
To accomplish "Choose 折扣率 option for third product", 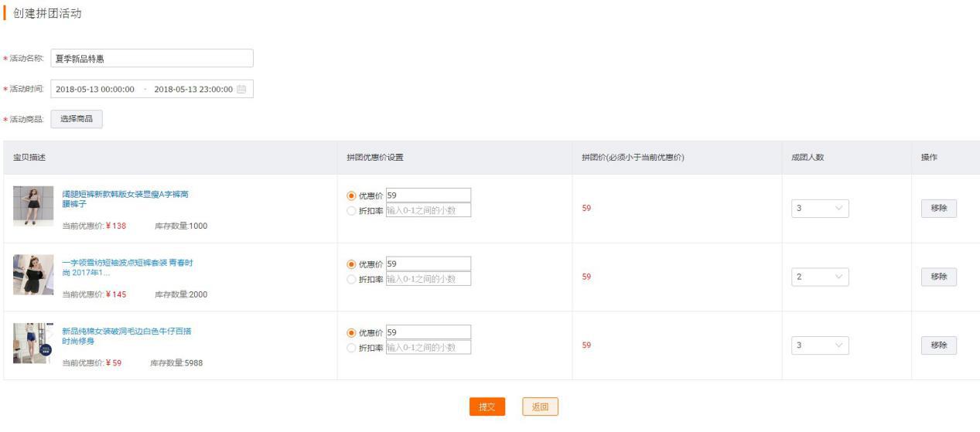I will [x=352, y=348].
